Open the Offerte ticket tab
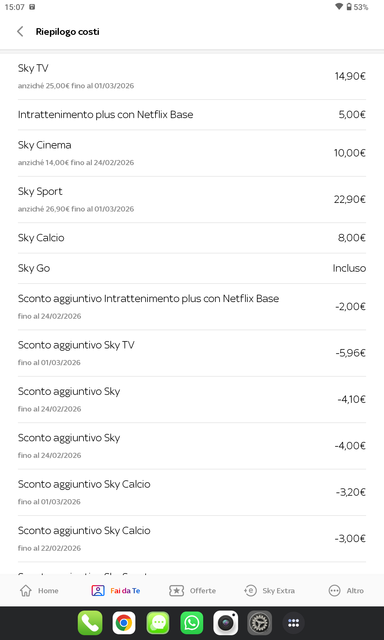The height and width of the screenshot is (640, 384). click(x=192, y=591)
